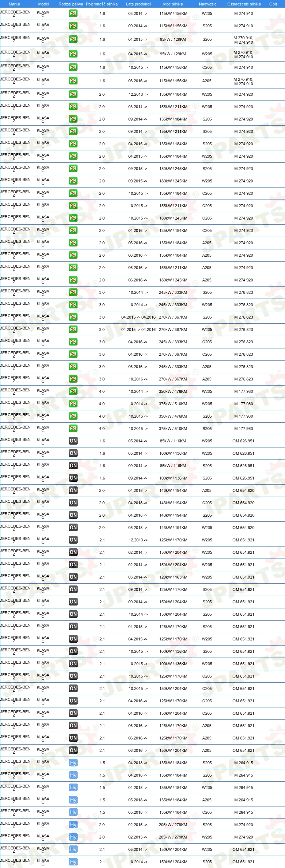Select the PB icon in the 115kW/156KM C205 row

click(73, 67)
